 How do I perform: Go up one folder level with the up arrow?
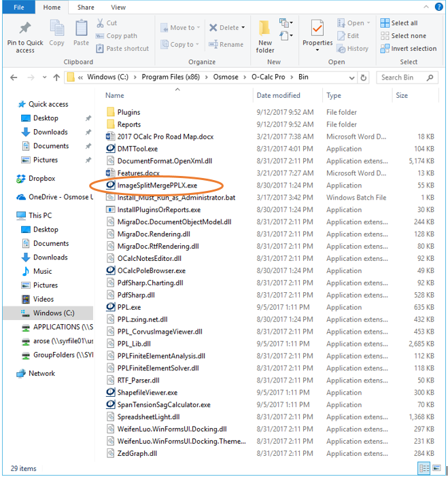click(x=56, y=77)
